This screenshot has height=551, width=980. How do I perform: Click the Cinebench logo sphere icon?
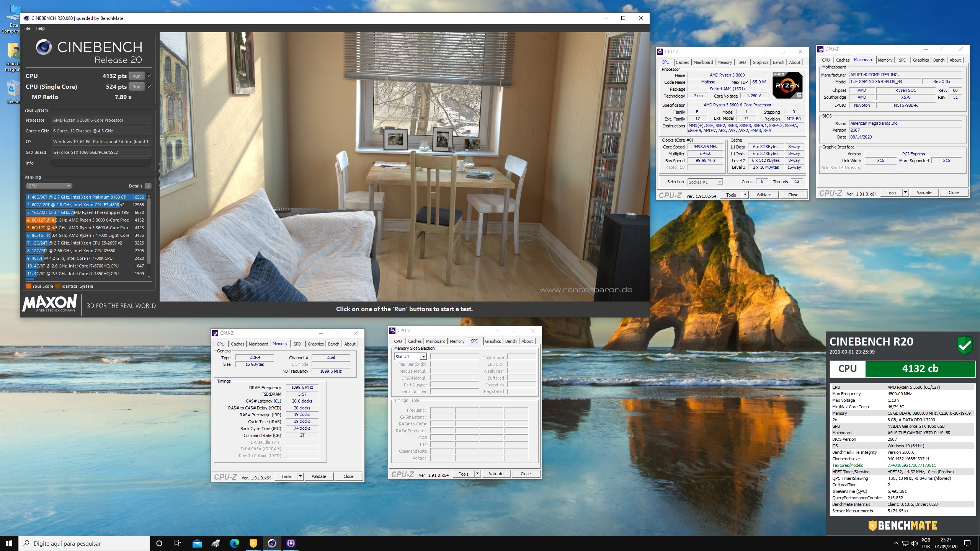click(x=44, y=47)
